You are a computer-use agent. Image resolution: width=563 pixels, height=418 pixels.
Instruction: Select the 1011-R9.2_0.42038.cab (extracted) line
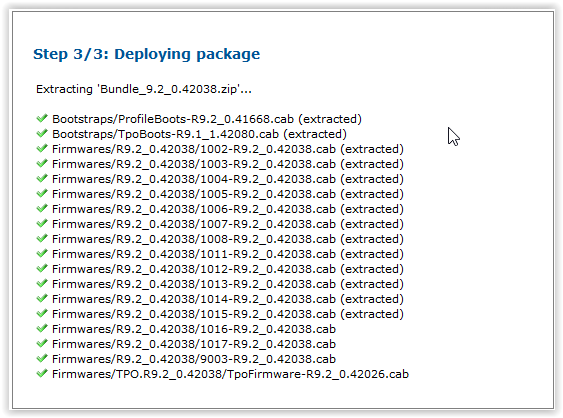pyautogui.click(x=228, y=254)
